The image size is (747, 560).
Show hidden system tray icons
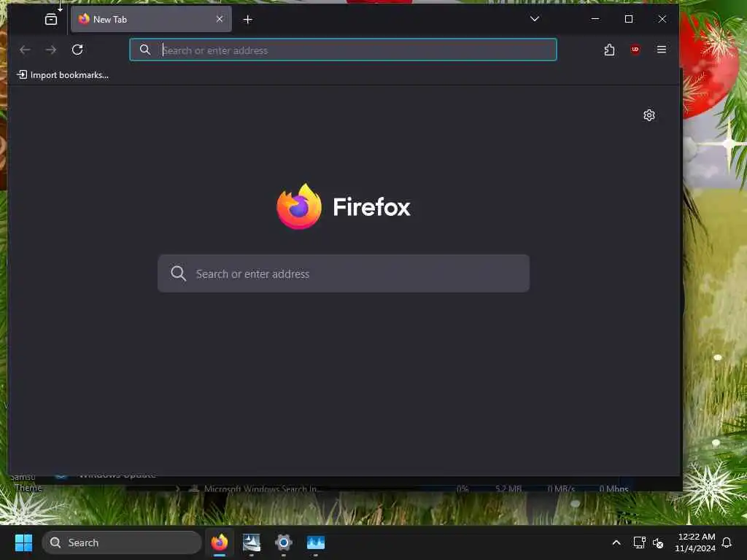coord(616,542)
